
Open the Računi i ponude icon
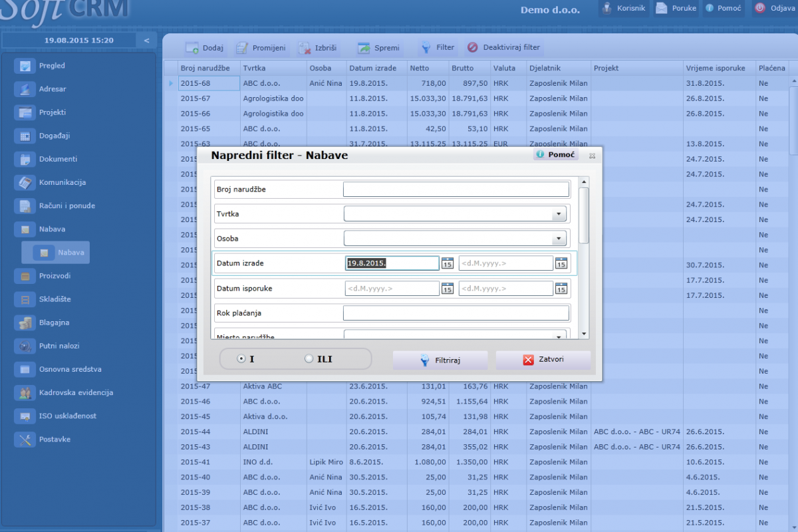point(25,205)
